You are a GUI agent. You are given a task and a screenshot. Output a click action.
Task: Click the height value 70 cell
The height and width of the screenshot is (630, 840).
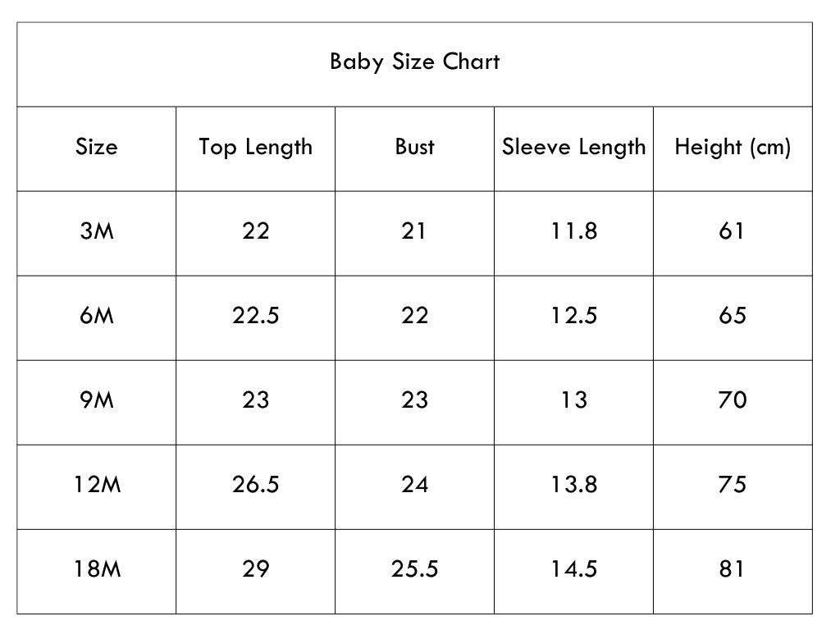(x=733, y=399)
